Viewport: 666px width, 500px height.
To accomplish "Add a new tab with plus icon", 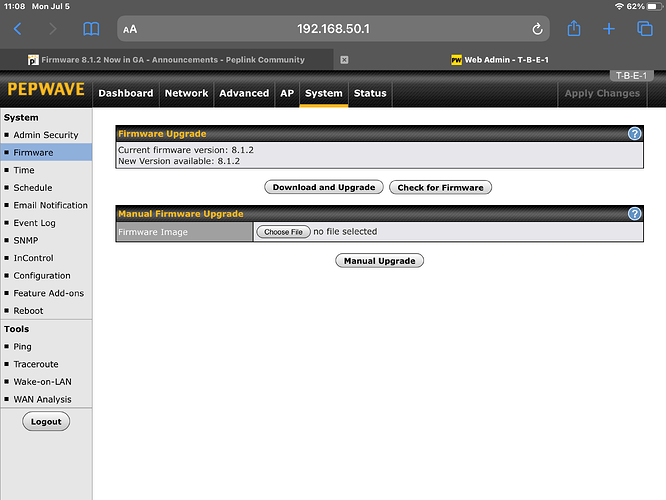I will pos(609,29).
